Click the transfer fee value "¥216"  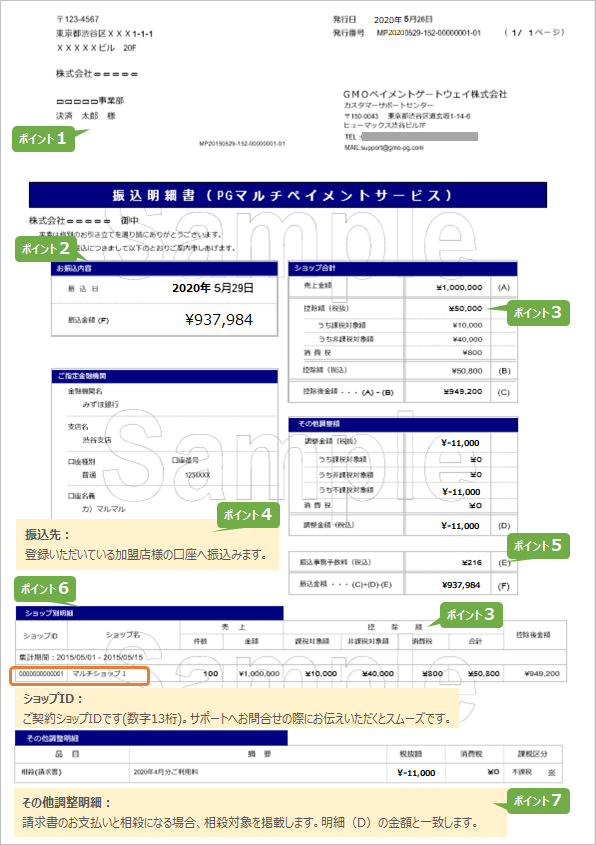click(x=472, y=562)
